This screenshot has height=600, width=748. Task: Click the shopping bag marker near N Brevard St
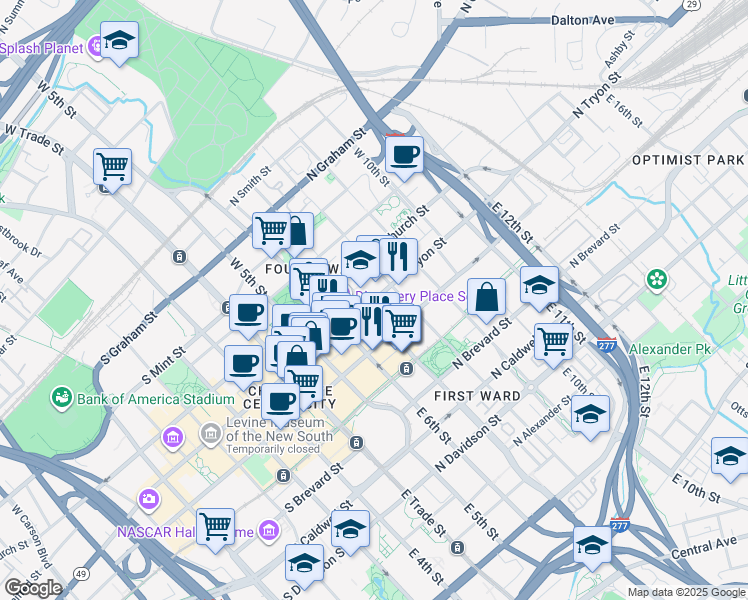[486, 297]
